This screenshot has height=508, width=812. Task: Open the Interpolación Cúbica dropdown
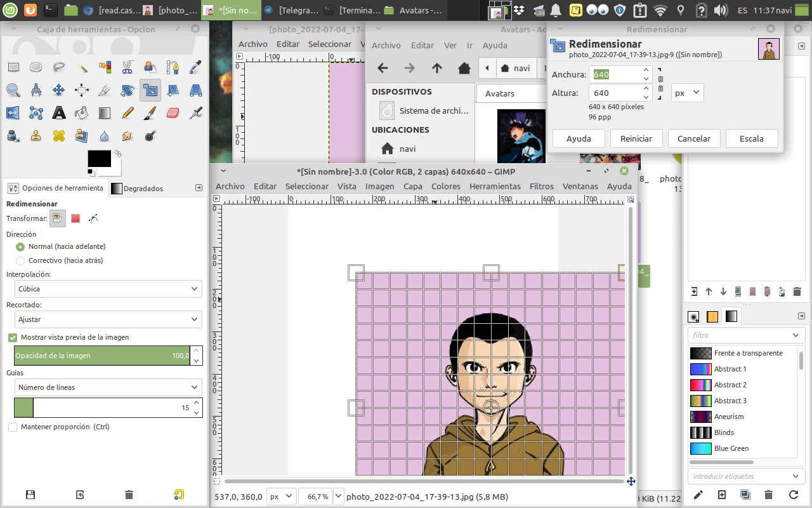pyautogui.click(x=108, y=289)
